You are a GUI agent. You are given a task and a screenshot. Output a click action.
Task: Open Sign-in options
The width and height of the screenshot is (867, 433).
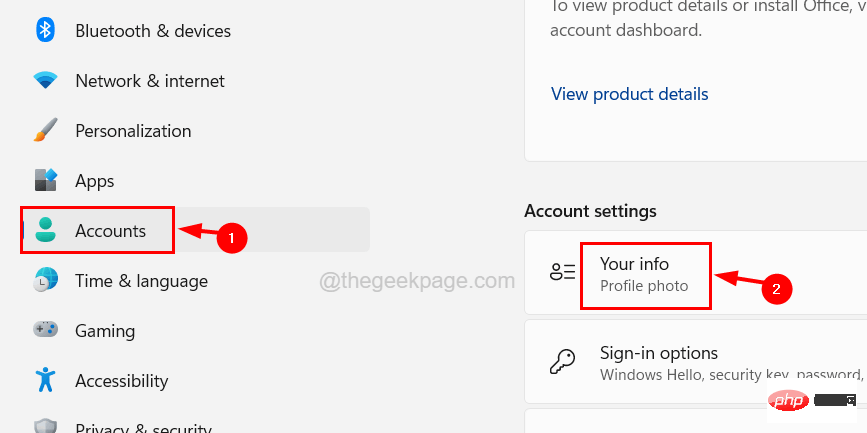[x=696, y=362]
